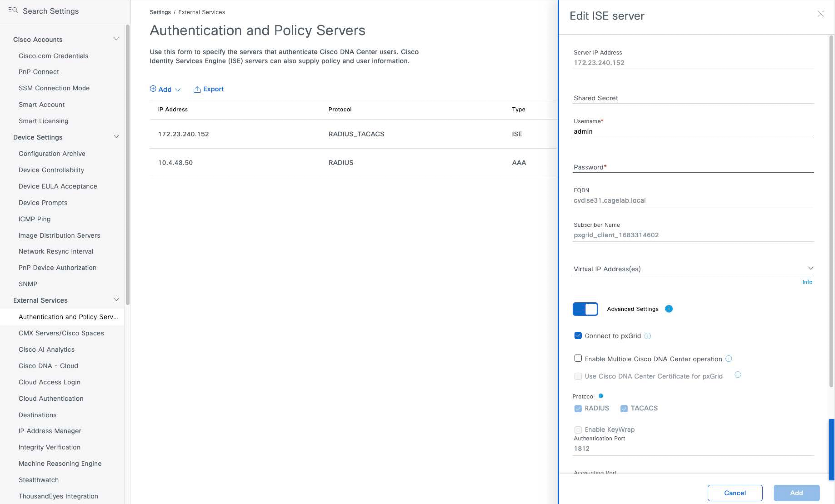Image resolution: width=835 pixels, height=504 pixels.
Task: Click the Protocol info dot icon
Action: pyautogui.click(x=601, y=396)
